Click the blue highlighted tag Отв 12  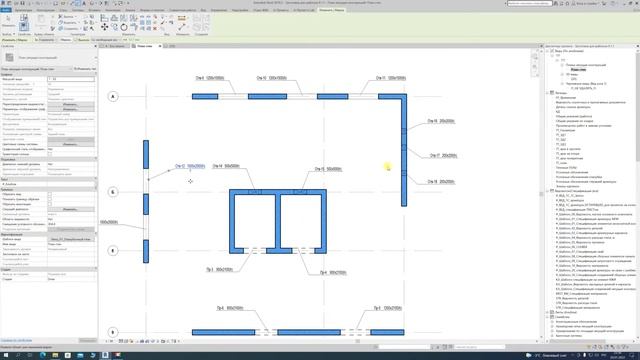pos(190,166)
